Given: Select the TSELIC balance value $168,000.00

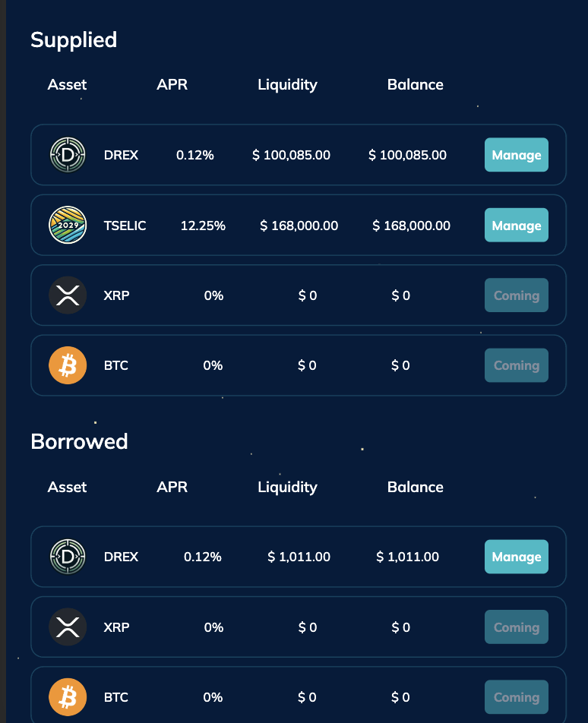Looking at the screenshot, I should [x=411, y=225].
